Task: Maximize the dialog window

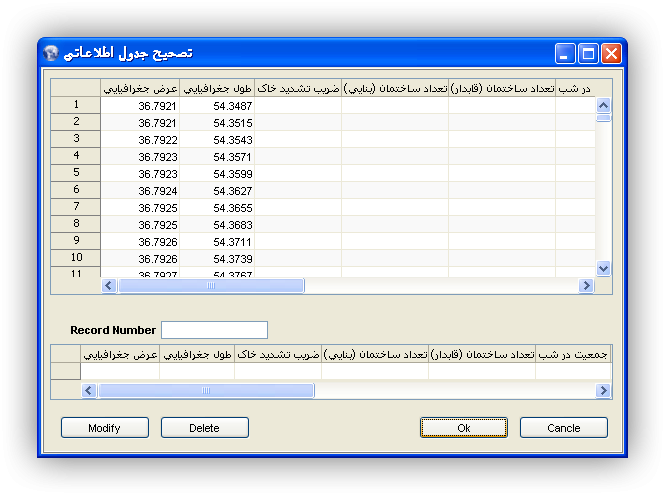Action: coord(589,53)
